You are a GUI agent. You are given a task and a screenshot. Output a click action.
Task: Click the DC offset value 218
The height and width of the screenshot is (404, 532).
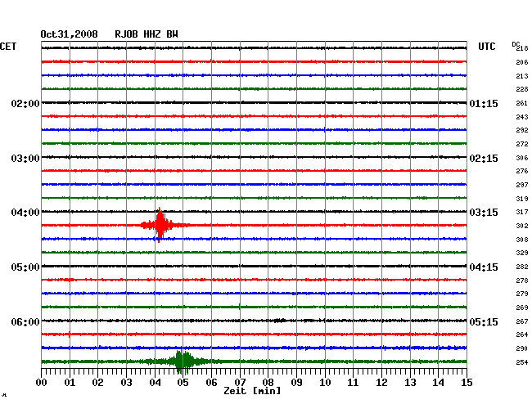pyautogui.click(x=522, y=48)
